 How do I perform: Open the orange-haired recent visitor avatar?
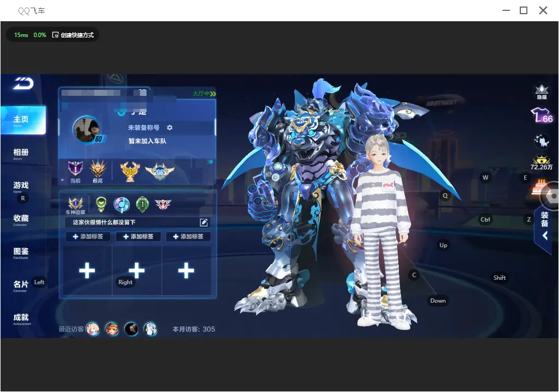pyautogui.click(x=112, y=329)
